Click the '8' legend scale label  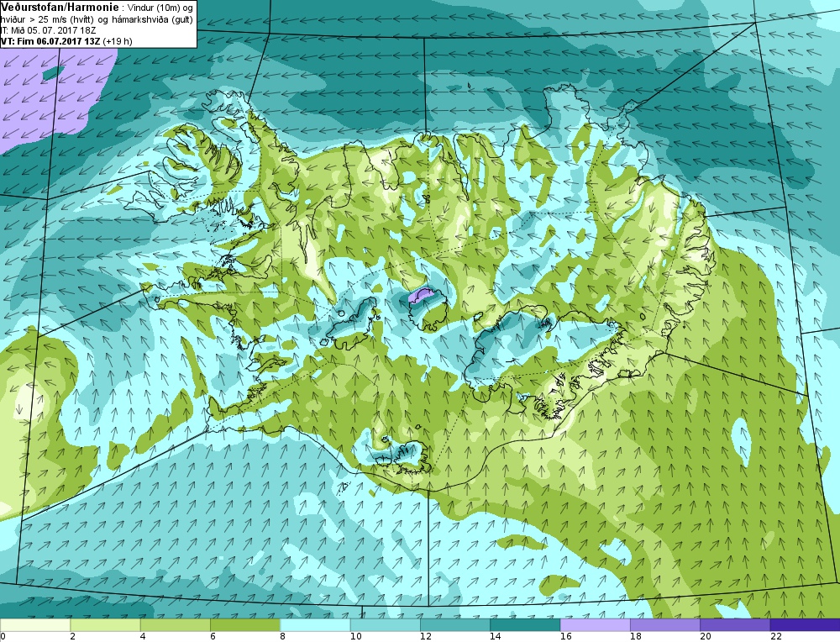click(283, 637)
